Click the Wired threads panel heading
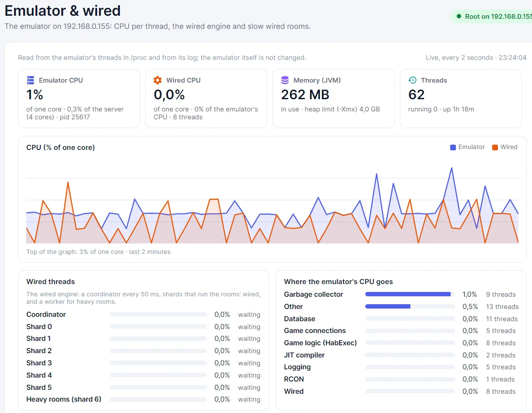Viewport: 532px width, 413px height. (51, 282)
